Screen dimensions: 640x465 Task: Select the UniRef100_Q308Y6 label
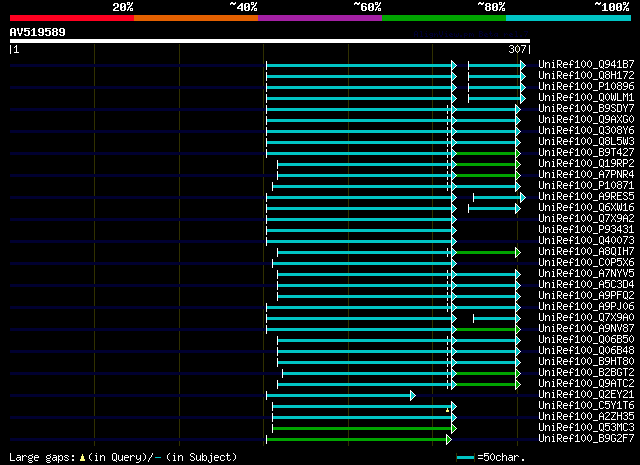pos(586,130)
